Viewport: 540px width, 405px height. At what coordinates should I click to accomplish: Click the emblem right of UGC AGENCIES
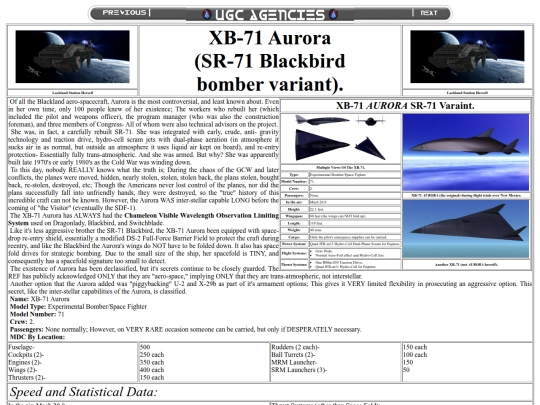333,14
